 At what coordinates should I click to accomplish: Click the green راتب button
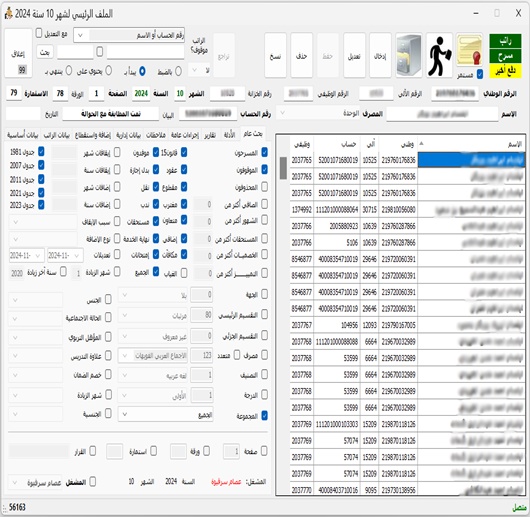tap(505, 41)
